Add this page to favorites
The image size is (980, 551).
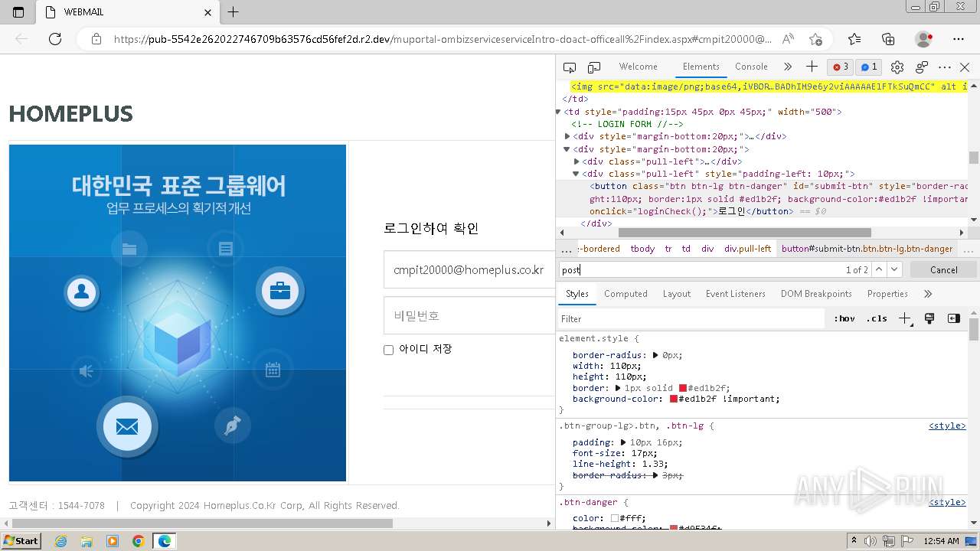[815, 39]
